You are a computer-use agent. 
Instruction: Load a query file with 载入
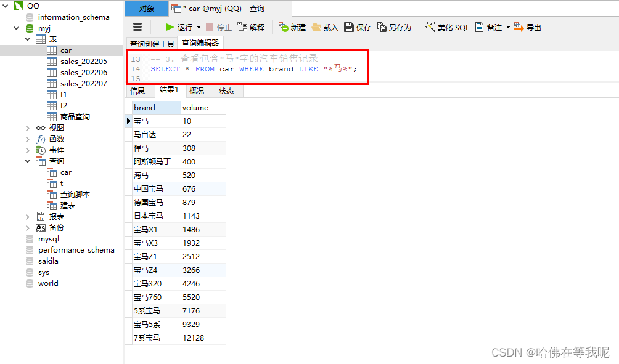(x=325, y=27)
